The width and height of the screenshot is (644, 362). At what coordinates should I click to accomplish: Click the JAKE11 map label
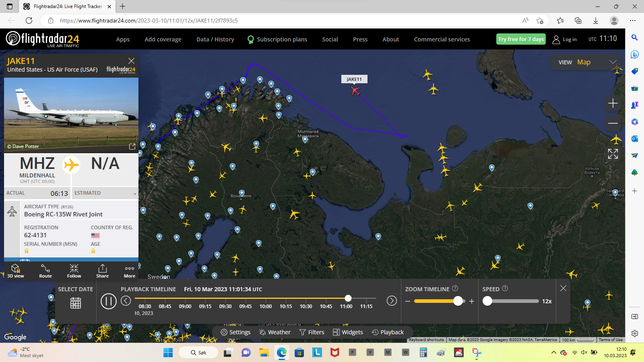[354, 79]
